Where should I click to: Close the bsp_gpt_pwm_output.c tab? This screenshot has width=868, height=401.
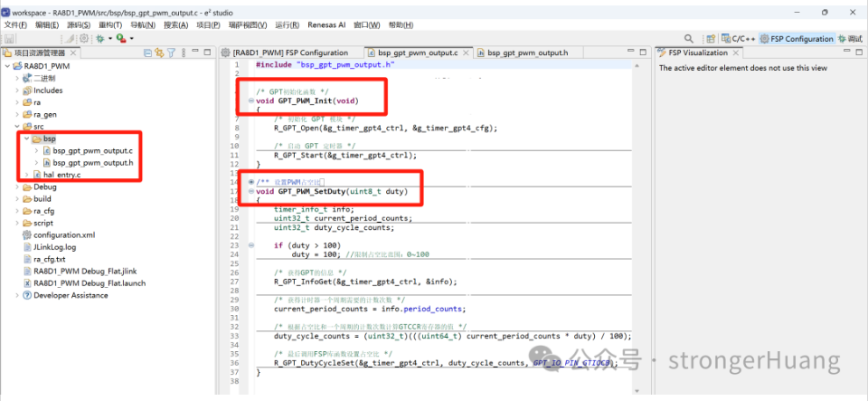467,53
